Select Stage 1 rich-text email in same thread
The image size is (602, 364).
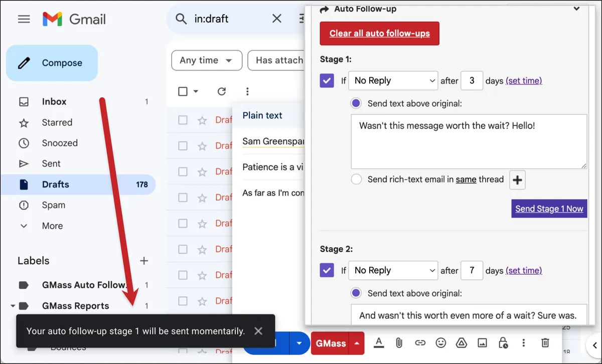point(356,179)
